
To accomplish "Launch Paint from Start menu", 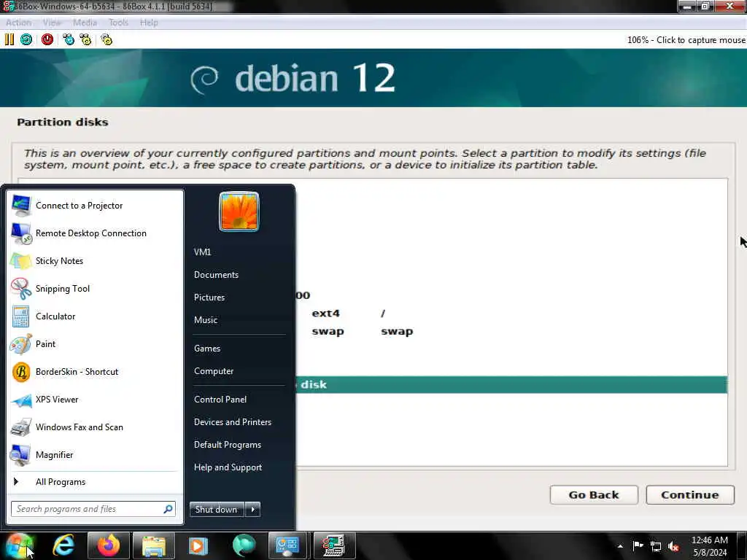I will [x=94, y=344].
